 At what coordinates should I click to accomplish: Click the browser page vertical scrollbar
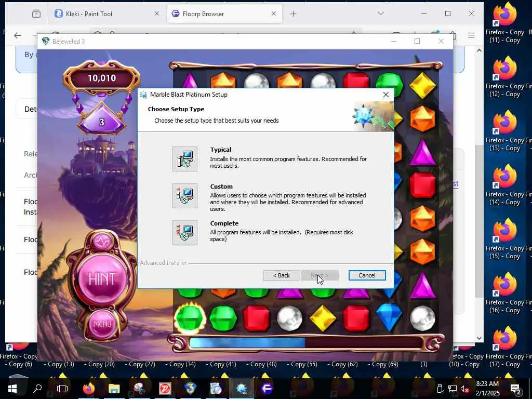coord(478,220)
